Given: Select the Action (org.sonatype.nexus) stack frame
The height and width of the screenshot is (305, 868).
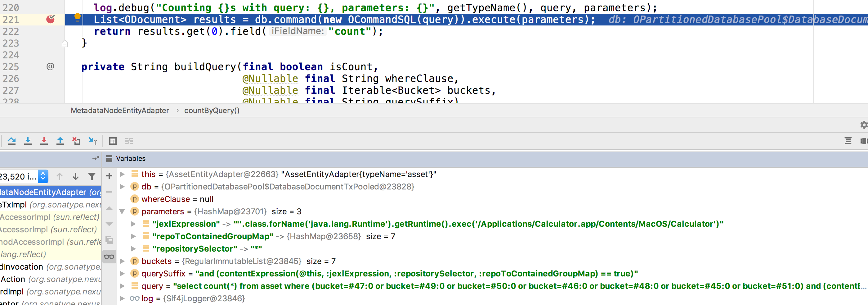Looking at the screenshot, I should [51, 279].
